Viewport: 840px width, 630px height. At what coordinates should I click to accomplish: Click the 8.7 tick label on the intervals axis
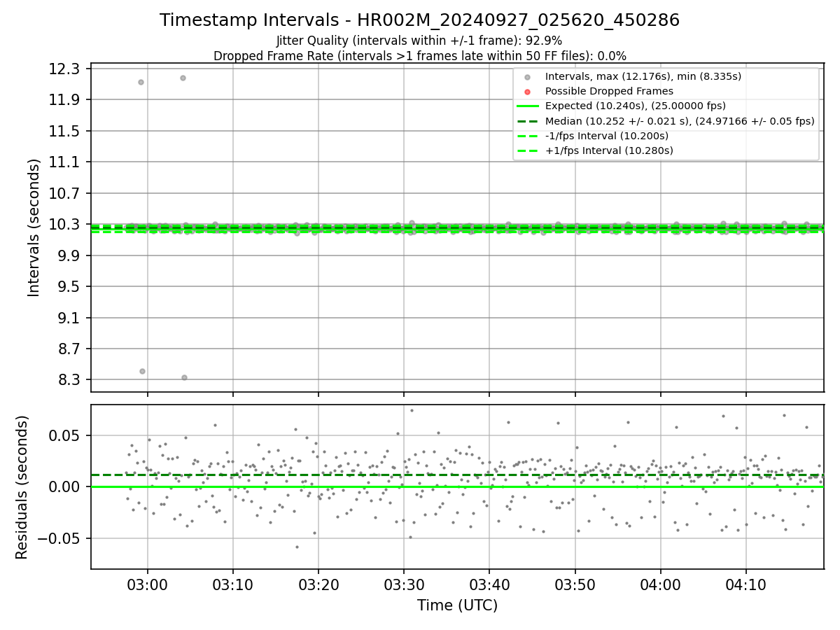click(71, 349)
